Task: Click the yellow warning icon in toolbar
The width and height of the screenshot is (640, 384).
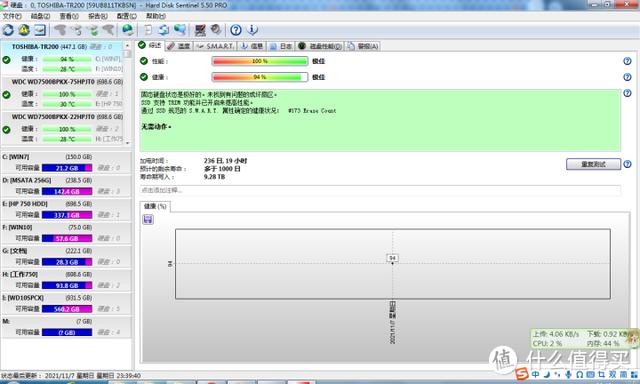Action: [24, 30]
